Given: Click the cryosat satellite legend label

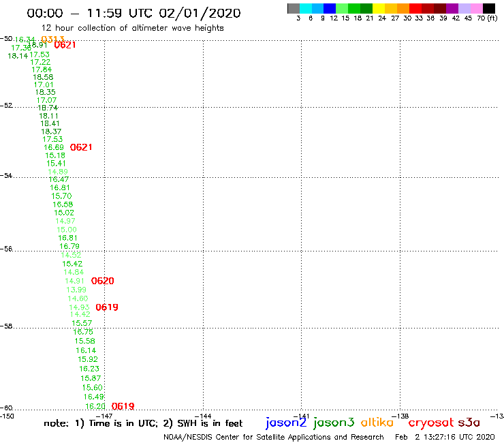Looking at the screenshot, I should (x=430, y=423).
